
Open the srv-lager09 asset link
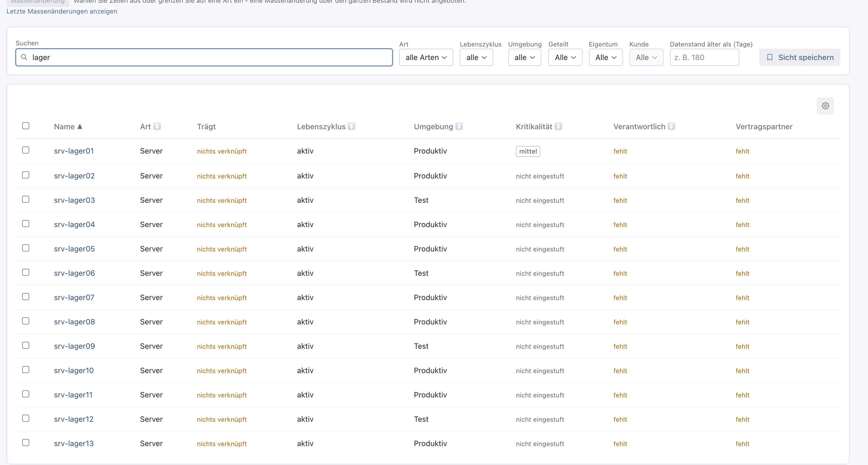tap(74, 346)
